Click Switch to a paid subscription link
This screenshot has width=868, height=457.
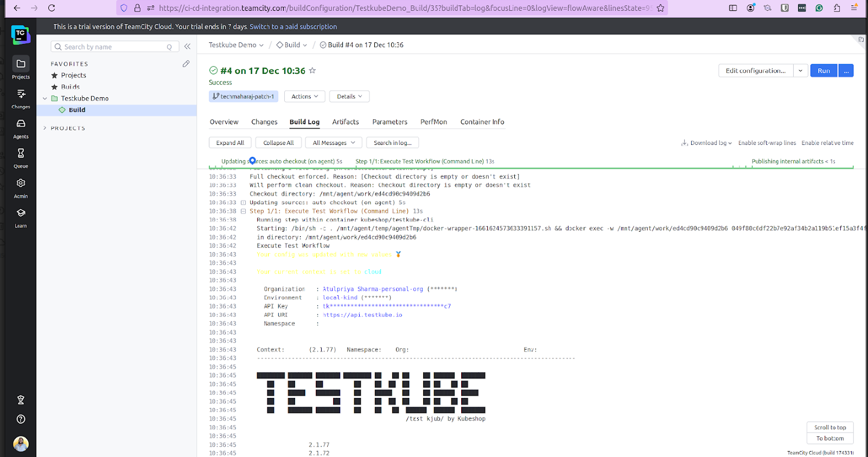click(x=293, y=27)
